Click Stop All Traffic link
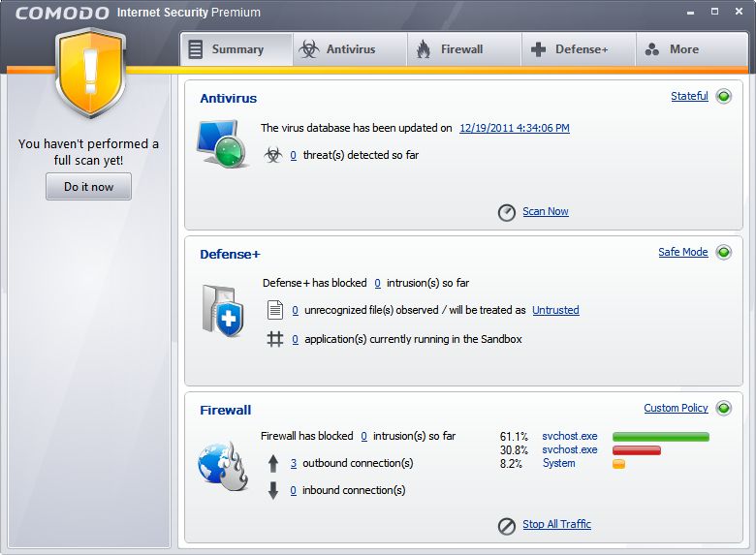Viewport: 756px width, 555px height. (x=557, y=524)
